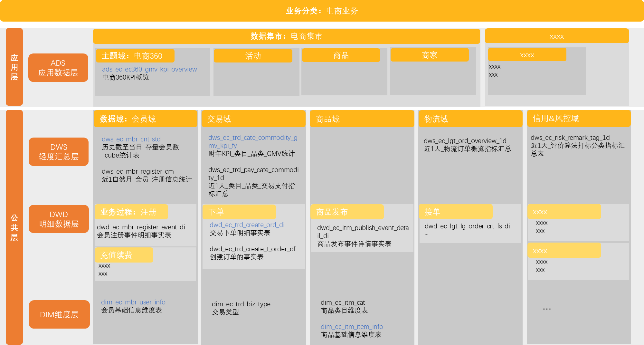Click 近1自然月_会员_注册信息统计 description
Viewport: 644px width, 345px height.
point(147,179)
